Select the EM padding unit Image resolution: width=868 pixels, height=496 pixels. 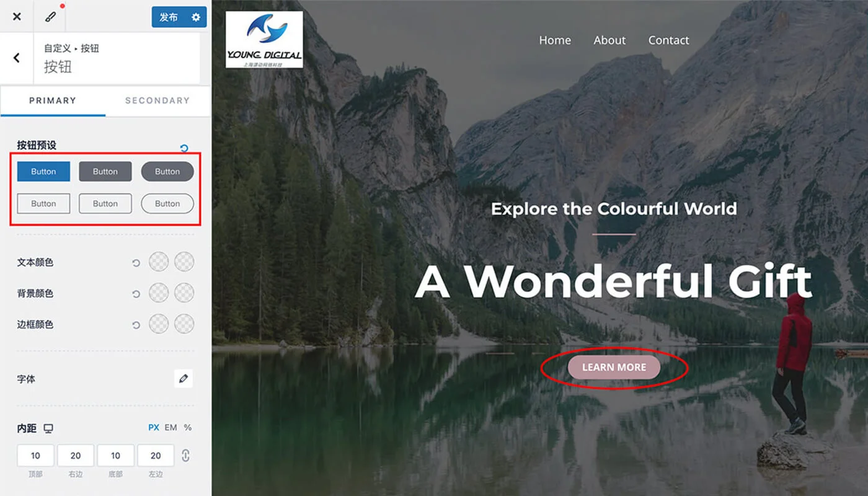pos(170,427)
